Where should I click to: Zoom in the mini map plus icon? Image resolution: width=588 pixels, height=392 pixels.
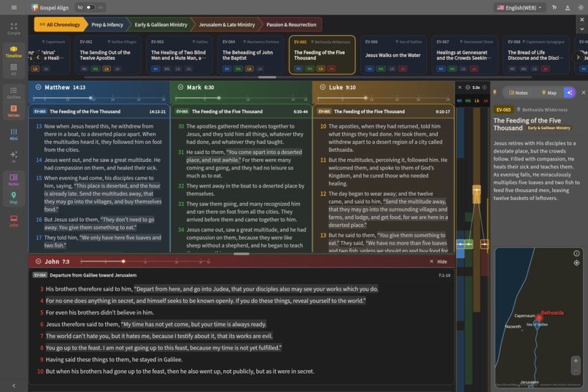(484, 88)
